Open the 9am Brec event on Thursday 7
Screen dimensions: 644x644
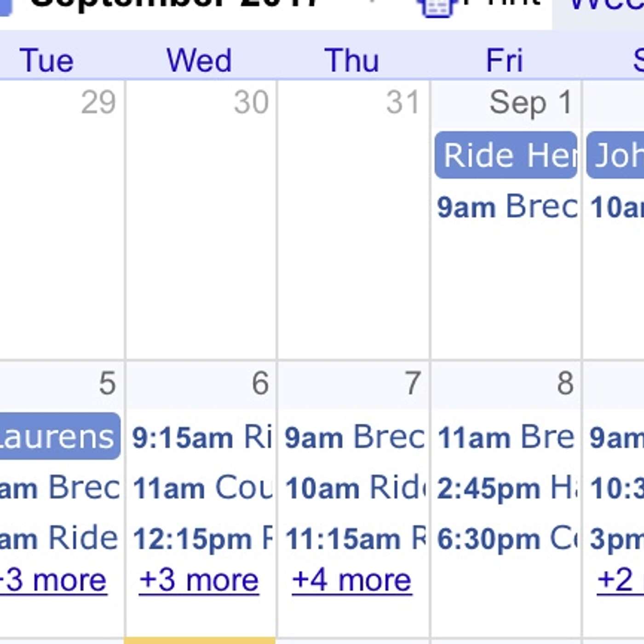point(354,437)
